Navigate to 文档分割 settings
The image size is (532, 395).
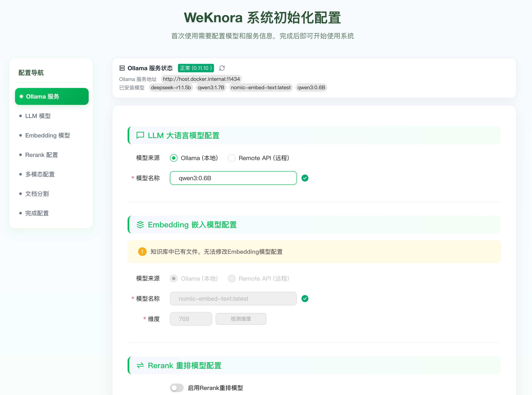click(x=37, y=194)
